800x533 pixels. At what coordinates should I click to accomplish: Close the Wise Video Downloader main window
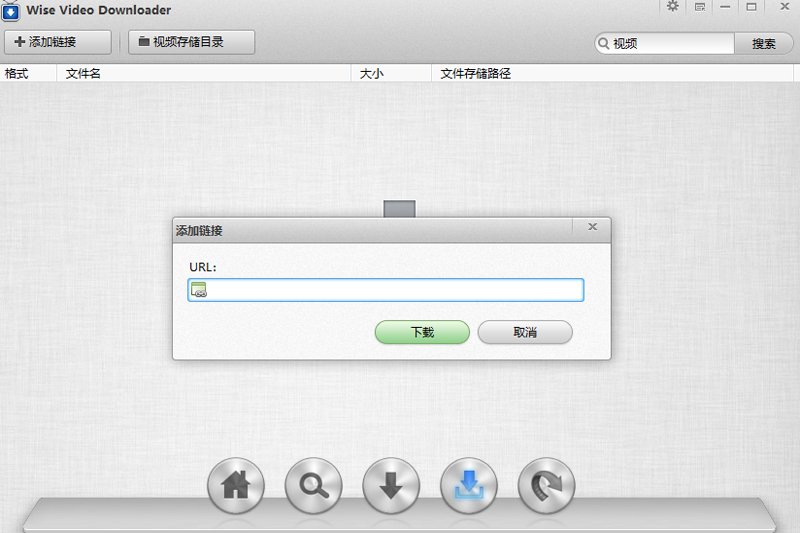[785, 7]
